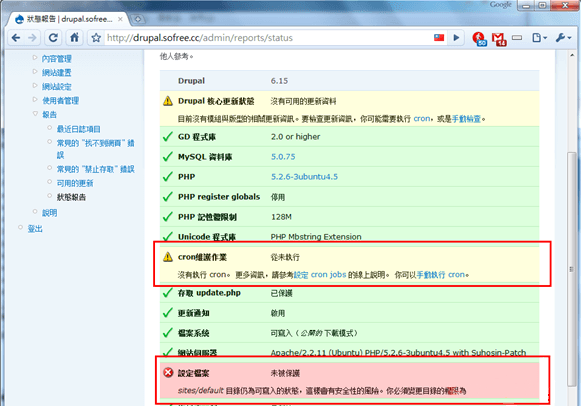Close the 狀態報告 browser tab

pyautogui.click(x=120, y=19)
